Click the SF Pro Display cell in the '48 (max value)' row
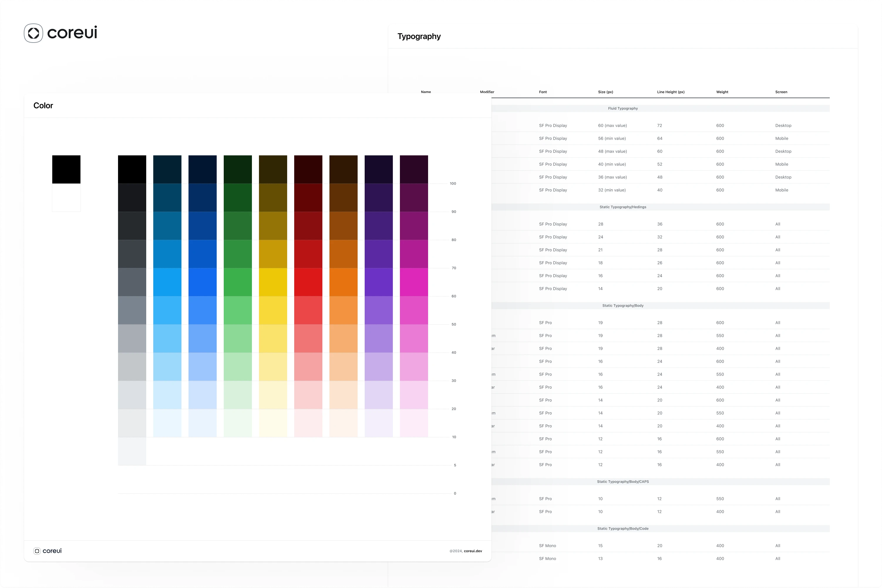Screen dimensions: 882x588 [x=553, y=151]
